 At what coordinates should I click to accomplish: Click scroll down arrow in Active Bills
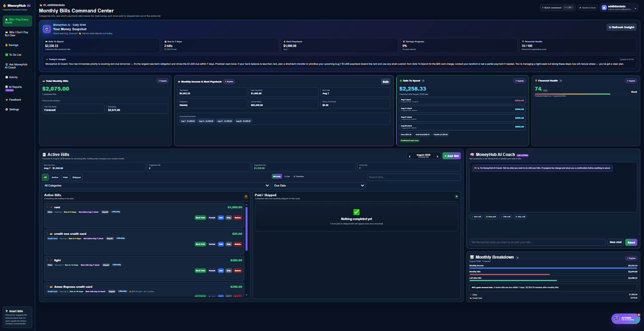247,295
